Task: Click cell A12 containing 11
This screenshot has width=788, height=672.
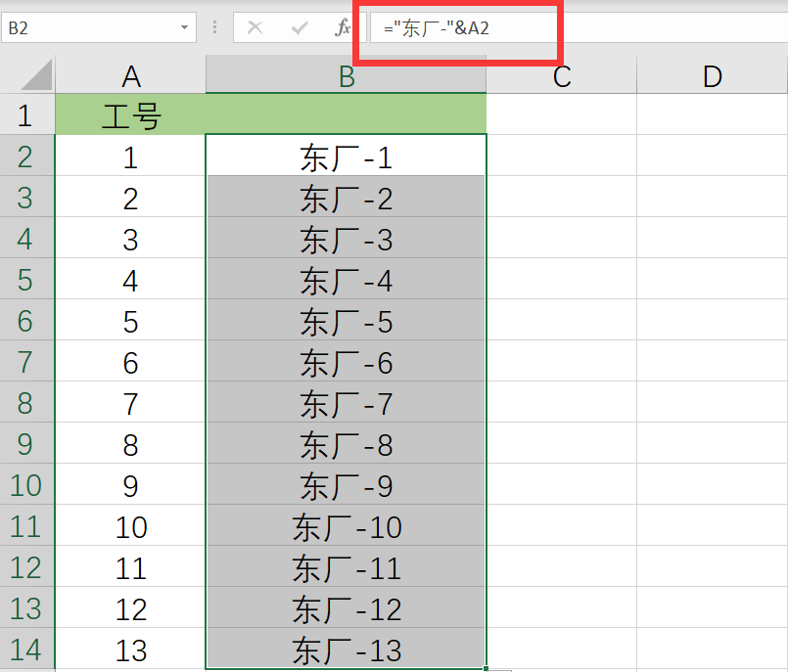Action: 130,567
